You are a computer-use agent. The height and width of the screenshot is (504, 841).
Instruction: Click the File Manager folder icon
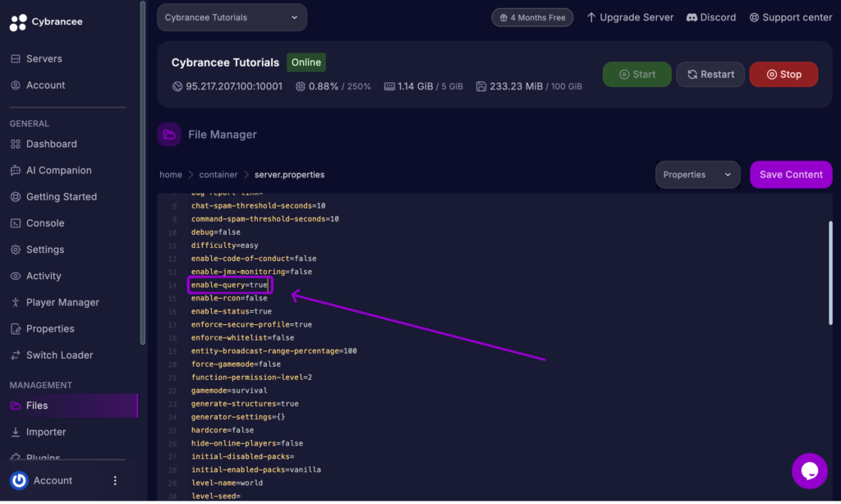tap(169, 135)
